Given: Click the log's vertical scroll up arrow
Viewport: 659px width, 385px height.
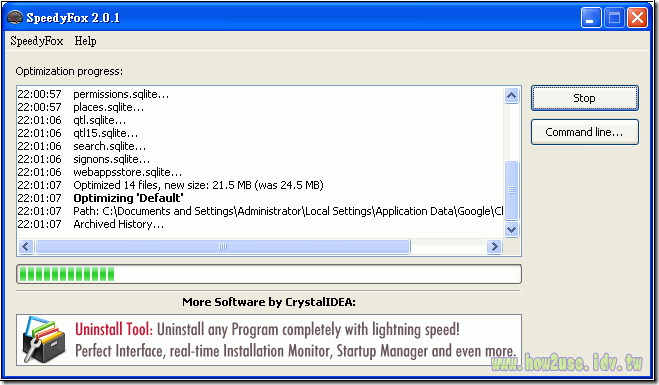Looking at the screenshot, I should pyautogui.click(x=511, y=96).
